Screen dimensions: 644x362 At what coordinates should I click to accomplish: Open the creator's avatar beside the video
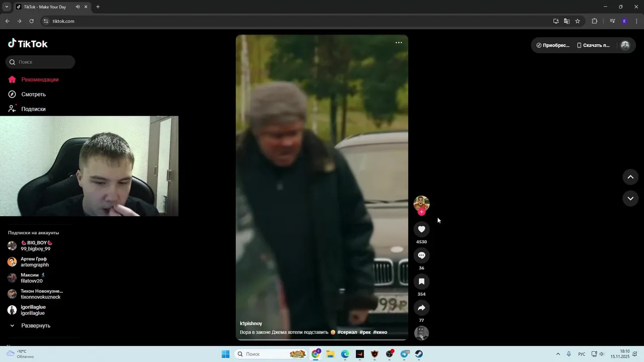click(422, 203)
